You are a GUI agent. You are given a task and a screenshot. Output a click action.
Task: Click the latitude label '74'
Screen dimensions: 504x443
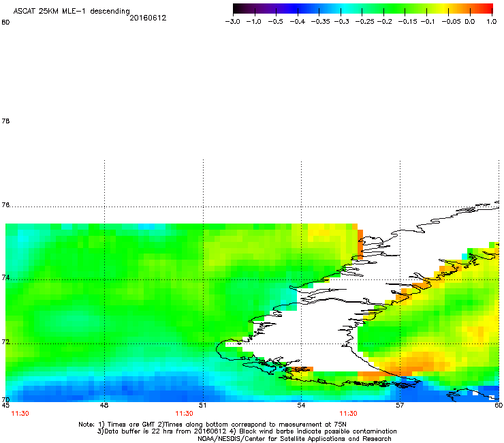(5, 277)
